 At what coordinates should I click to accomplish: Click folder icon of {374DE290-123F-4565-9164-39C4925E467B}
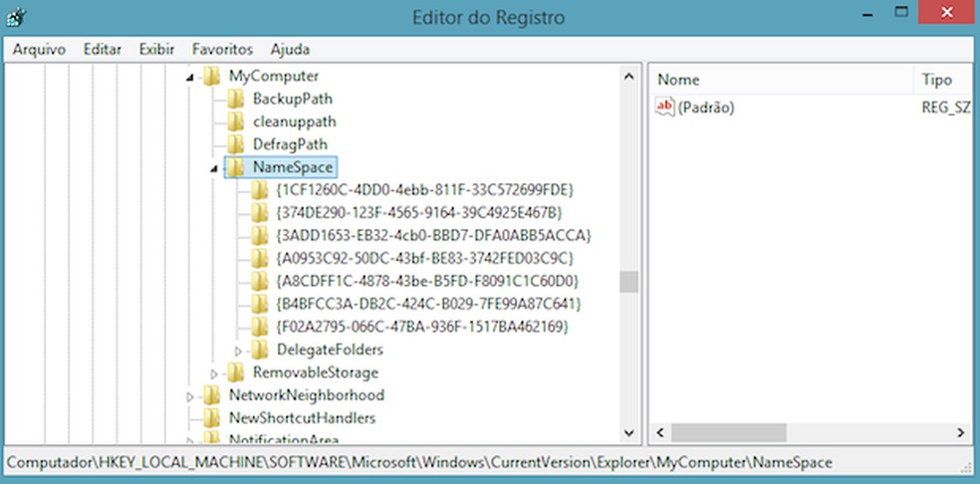259,212
